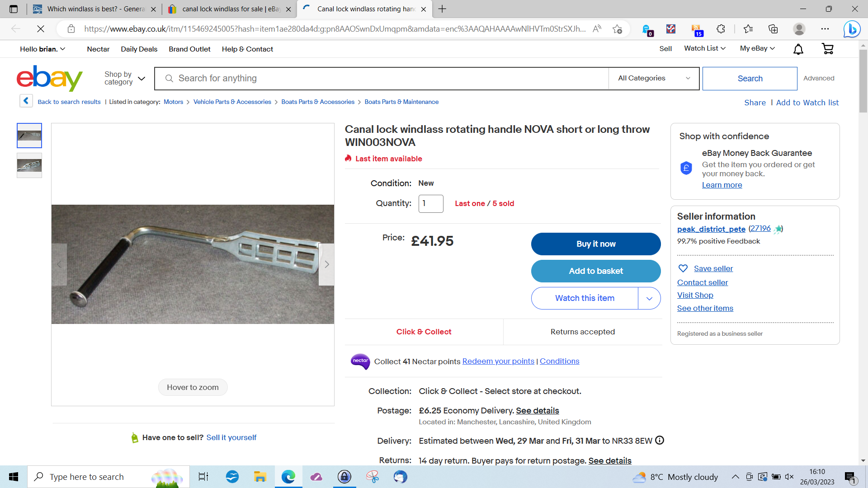Open the eBay shopping basket icon

(x=827, y=49)
